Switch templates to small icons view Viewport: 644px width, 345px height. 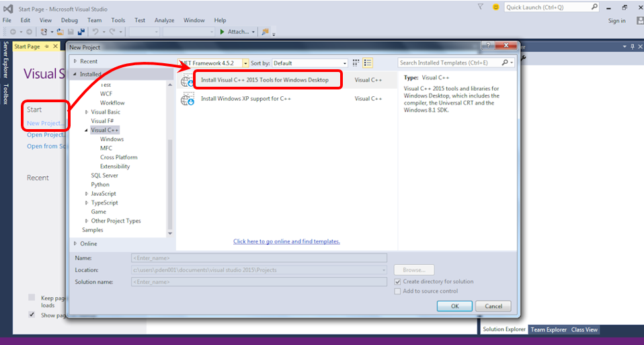356,63
